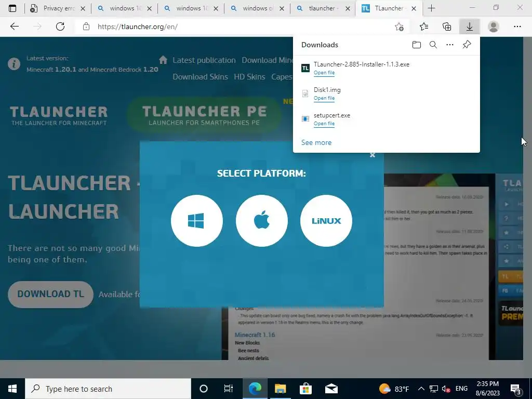Pick the Linux platform option

326,220
